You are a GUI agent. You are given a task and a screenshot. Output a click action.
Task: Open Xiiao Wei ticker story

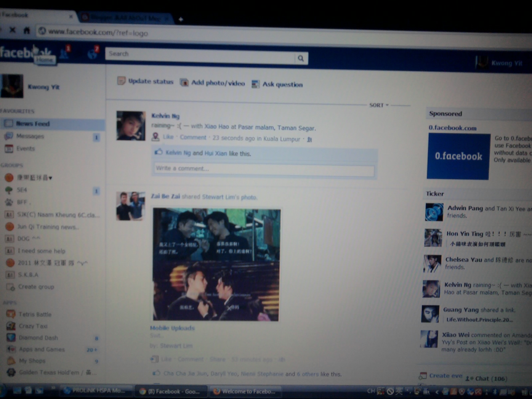click(475, 341)
